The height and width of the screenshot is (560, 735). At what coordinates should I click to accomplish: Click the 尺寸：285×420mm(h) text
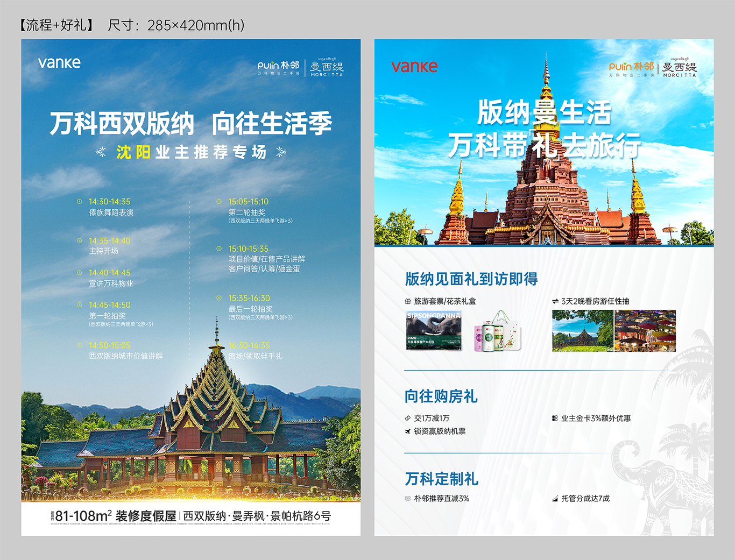pos(176,25)
